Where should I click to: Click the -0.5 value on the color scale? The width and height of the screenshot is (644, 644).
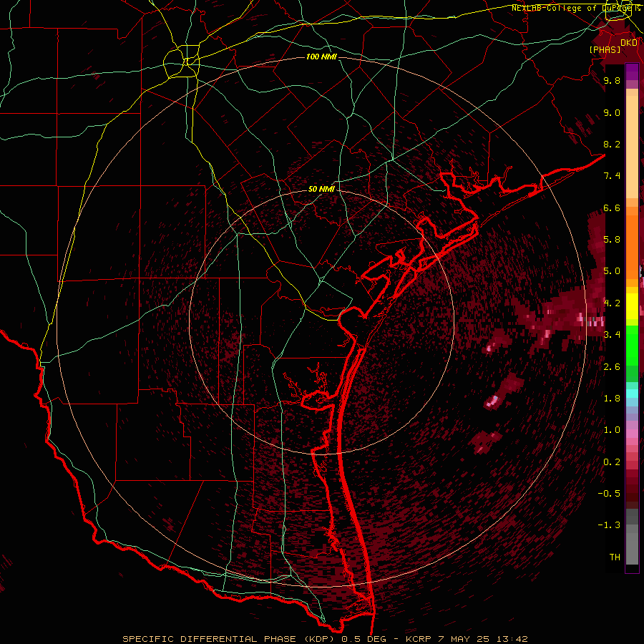(609, 494)
